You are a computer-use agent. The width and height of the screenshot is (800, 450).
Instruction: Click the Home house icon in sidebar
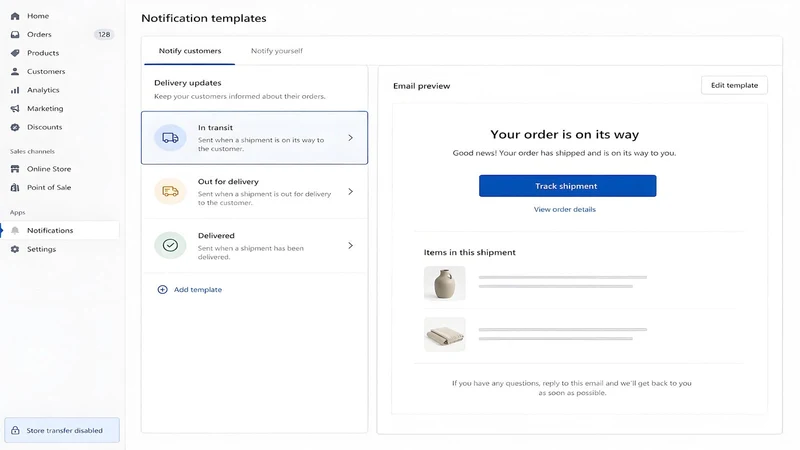tap(15, 16)
